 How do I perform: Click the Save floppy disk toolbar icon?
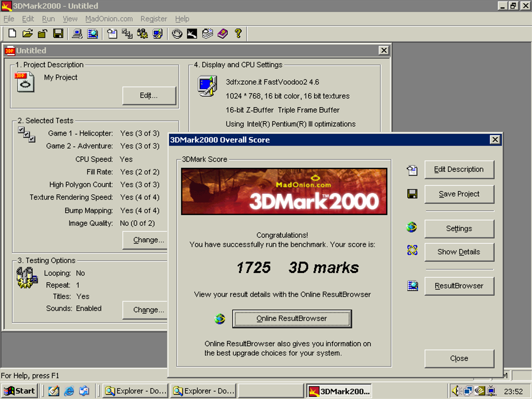coord(58,33)
